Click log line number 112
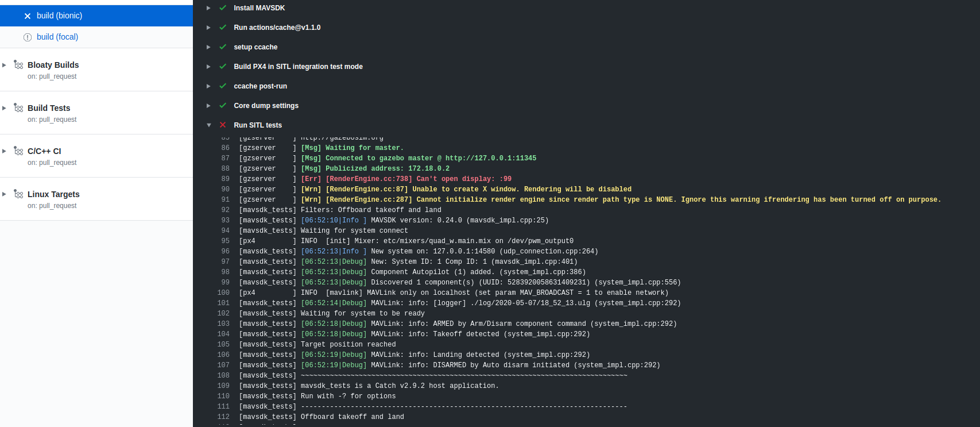This screenshot has width=980, height=427. click(x=223, y=417)
